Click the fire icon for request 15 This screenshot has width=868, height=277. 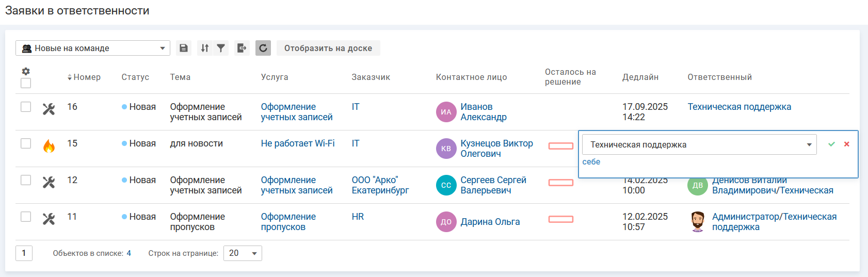click(x=49, y=146)
